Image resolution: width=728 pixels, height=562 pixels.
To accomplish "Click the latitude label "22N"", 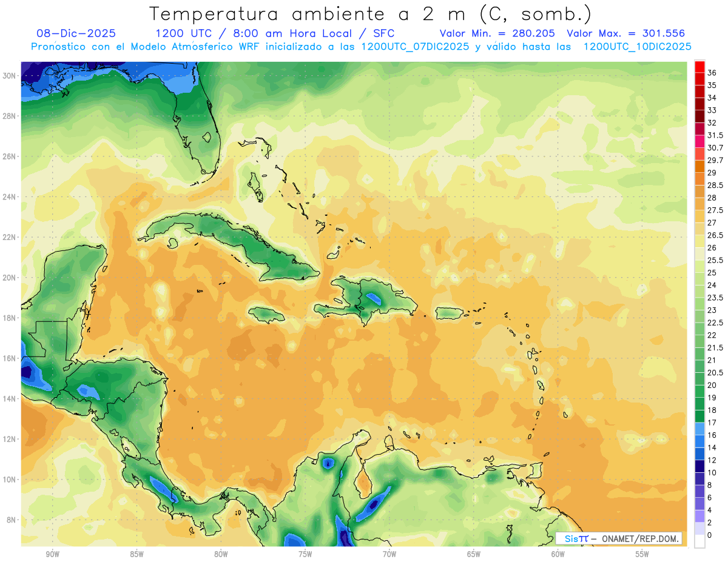I will (x=9, y=237).
